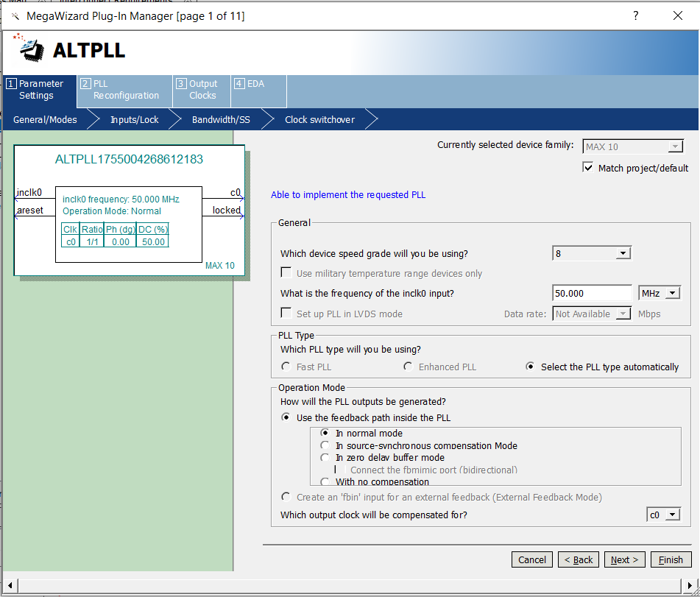
Task: Click the ALTPLL chip logo icon
Action: point(29,47)
